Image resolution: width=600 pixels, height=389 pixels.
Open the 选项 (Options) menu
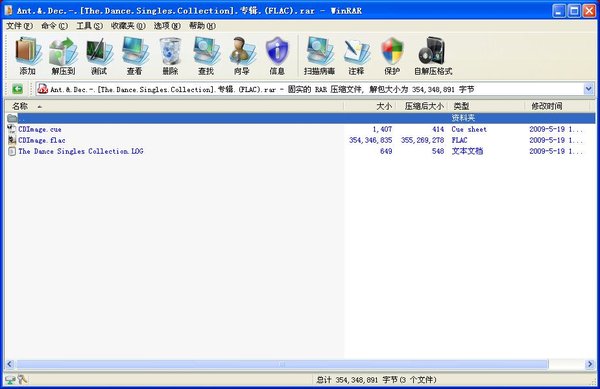tap(167, 26)
